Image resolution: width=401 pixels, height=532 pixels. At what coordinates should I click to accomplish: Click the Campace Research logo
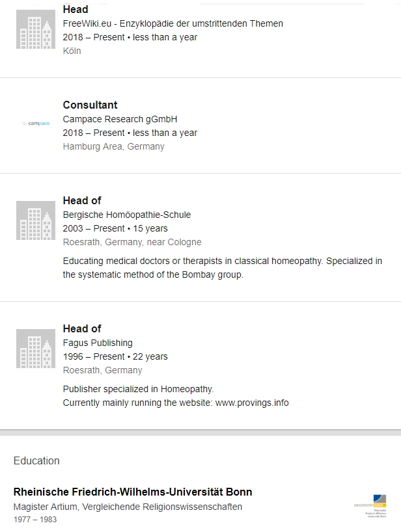tap(36, 123)
